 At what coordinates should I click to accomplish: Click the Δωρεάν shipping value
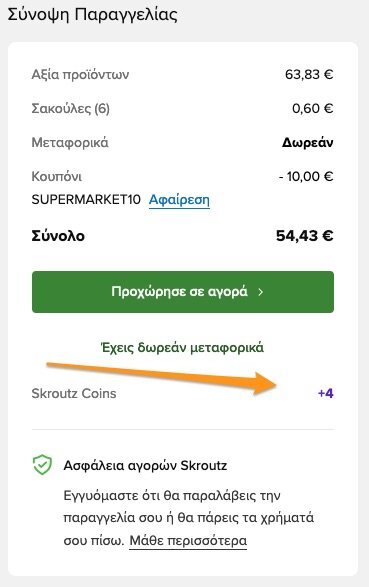click(x=308, y=143)
